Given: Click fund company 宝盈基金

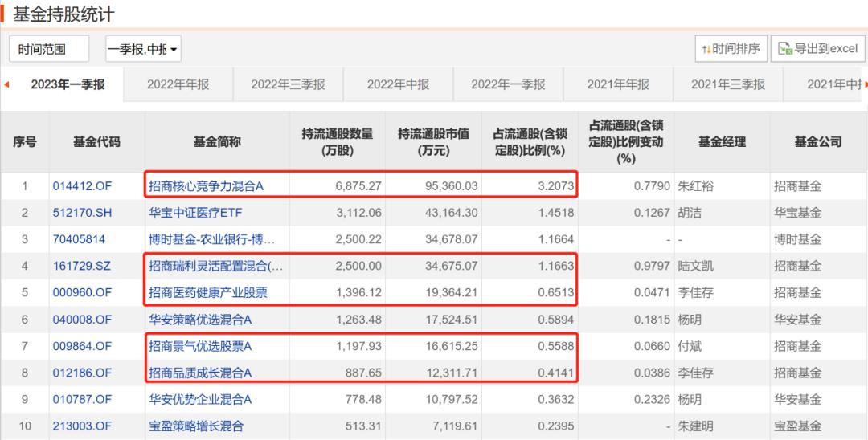Looking at the screenshot, I should coord(798,426).
